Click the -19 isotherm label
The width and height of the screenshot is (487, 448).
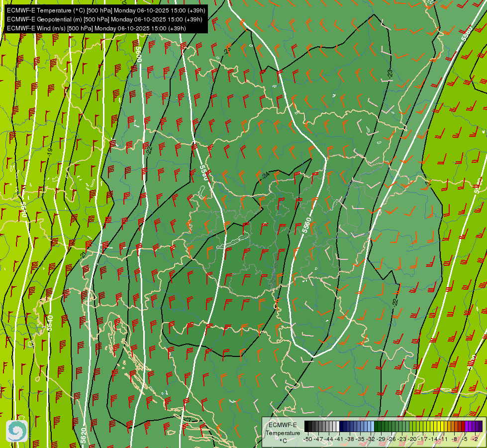pyautogui.click(x=50, y=152)
